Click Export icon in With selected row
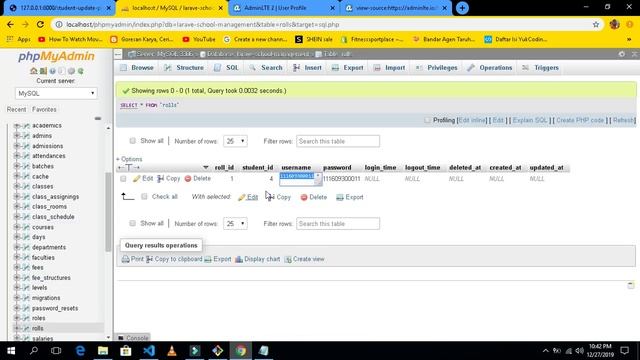 click(x=340, y=197)
